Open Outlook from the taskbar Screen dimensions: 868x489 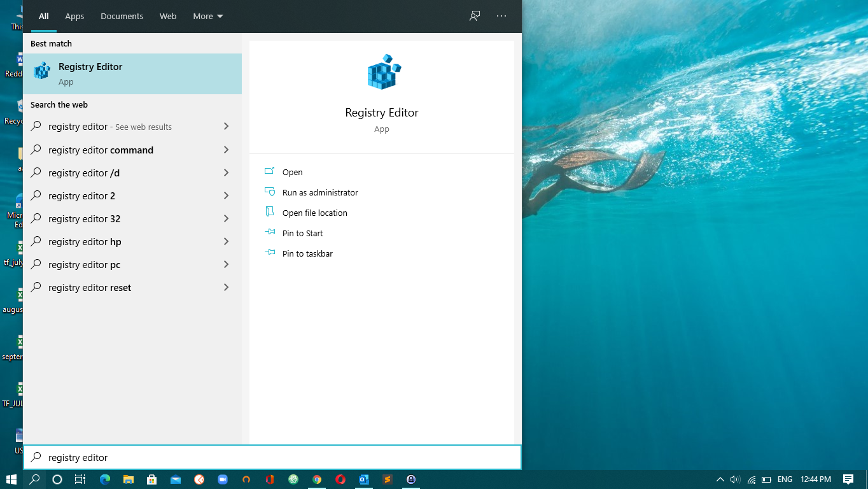tap(364, 479)
